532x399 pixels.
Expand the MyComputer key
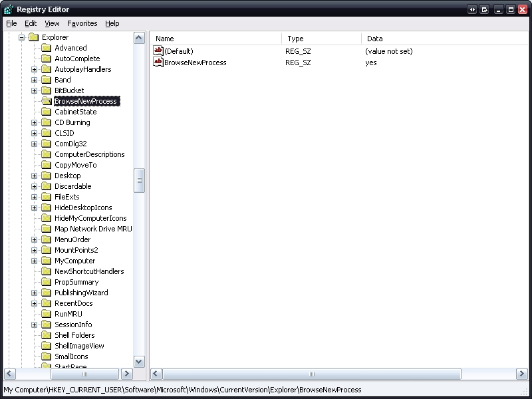[35, 261]
